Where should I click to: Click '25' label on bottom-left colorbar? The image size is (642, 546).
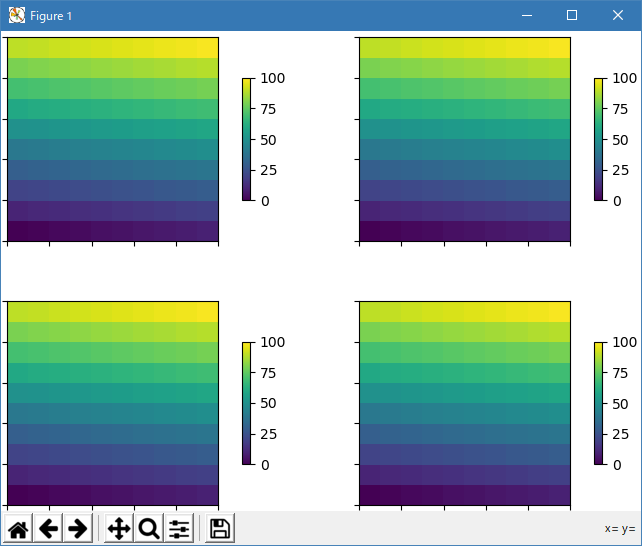tap(268, 434)
